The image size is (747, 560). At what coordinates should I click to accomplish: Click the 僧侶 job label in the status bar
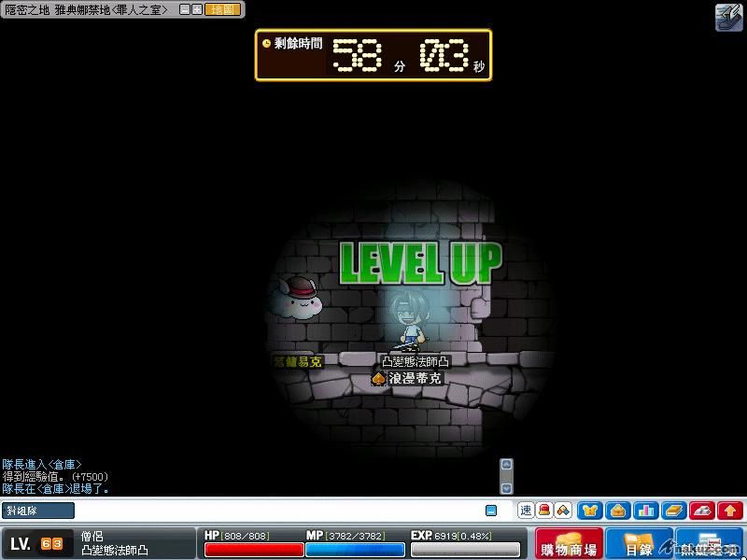[x=92, y=537]
